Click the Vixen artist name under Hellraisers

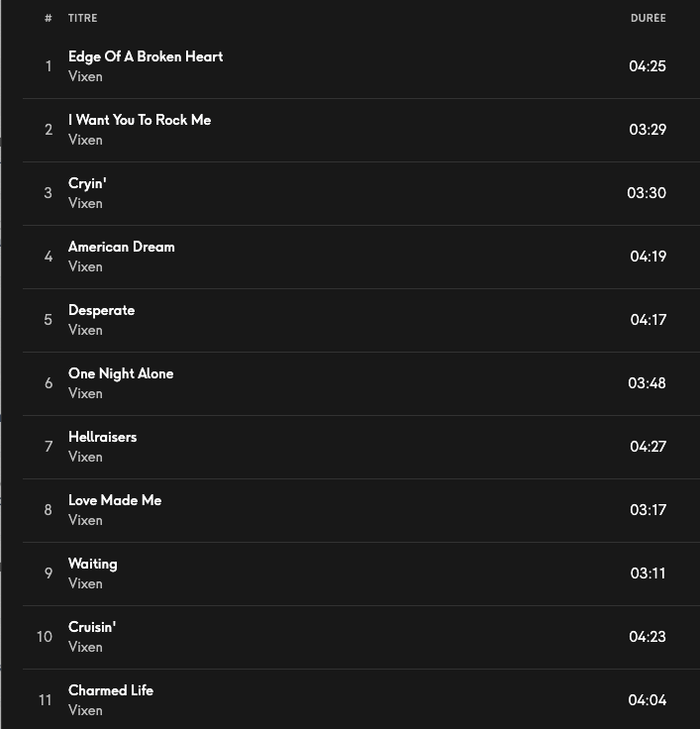click(x=85, y=457)
